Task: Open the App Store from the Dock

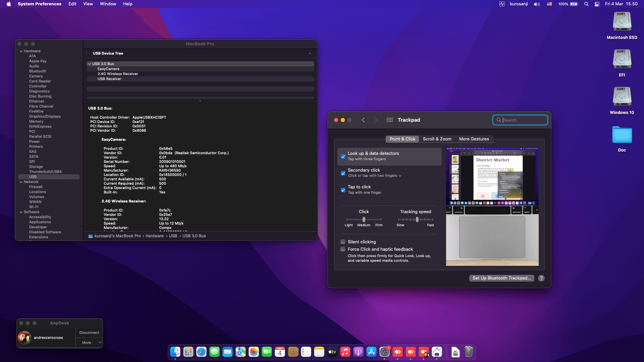Action: pos(372,352)
